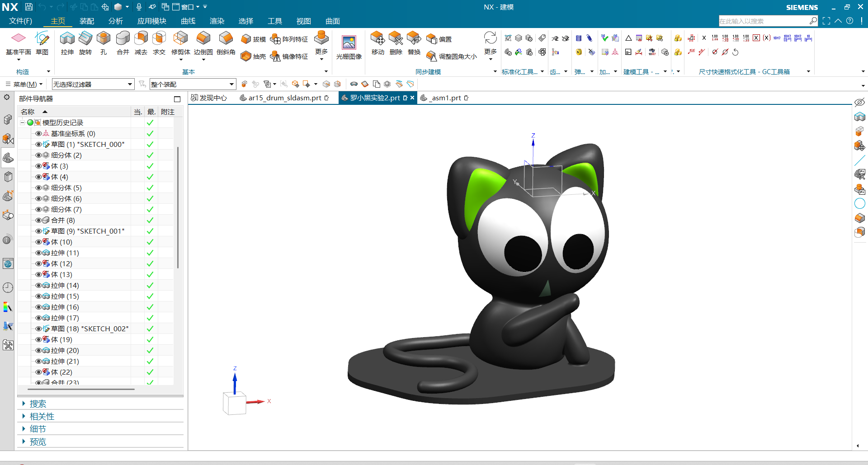Open the 更多 dropdown in 基本 group
This screenshot has width=868, height=465.
coord(321,45)
